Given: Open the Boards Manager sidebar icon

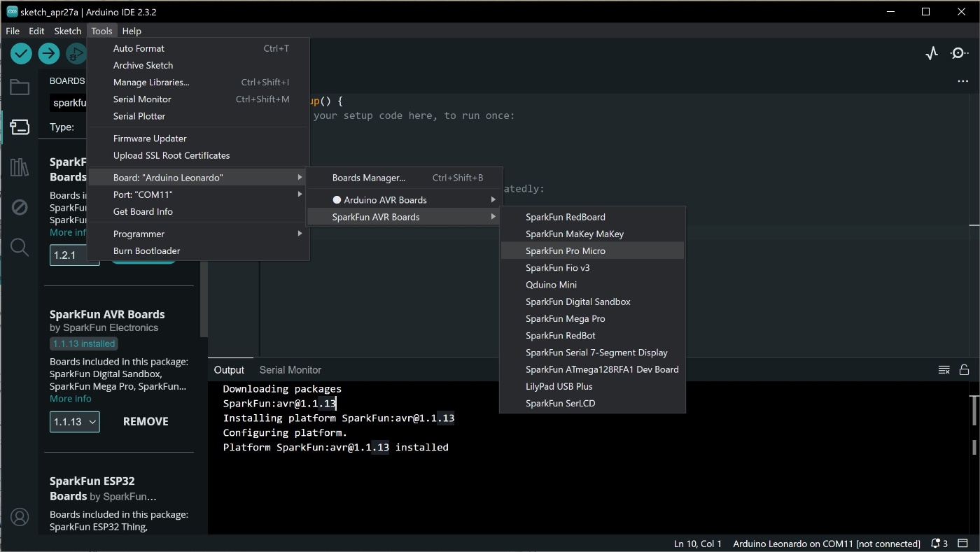Looking at the screenshot, I should pyautogui.click(x=20, y=127).
